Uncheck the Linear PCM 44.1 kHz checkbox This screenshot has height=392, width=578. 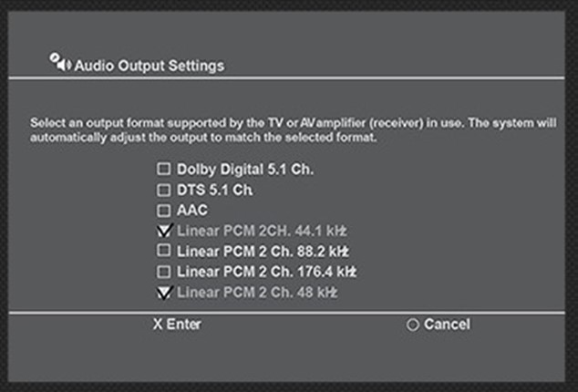[164, 230]
